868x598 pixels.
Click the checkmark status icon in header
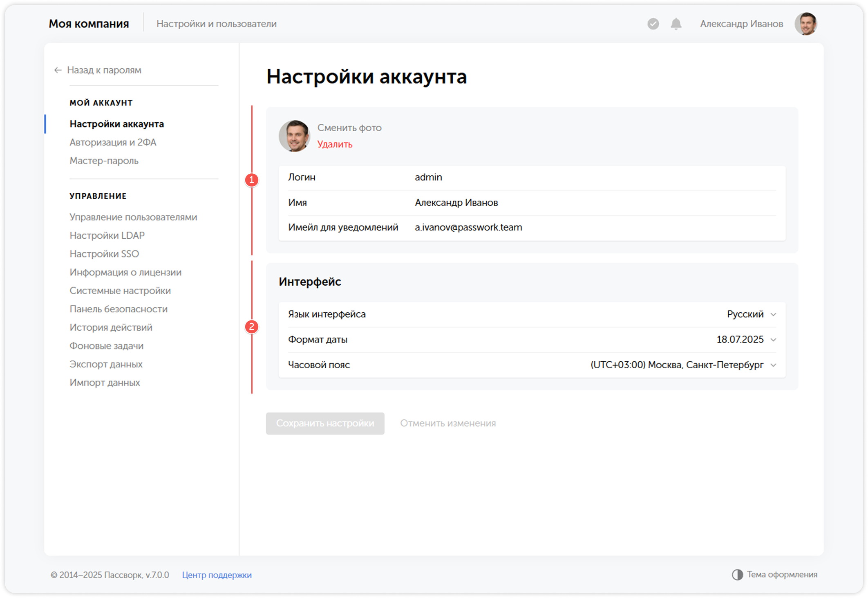point(653,24)
